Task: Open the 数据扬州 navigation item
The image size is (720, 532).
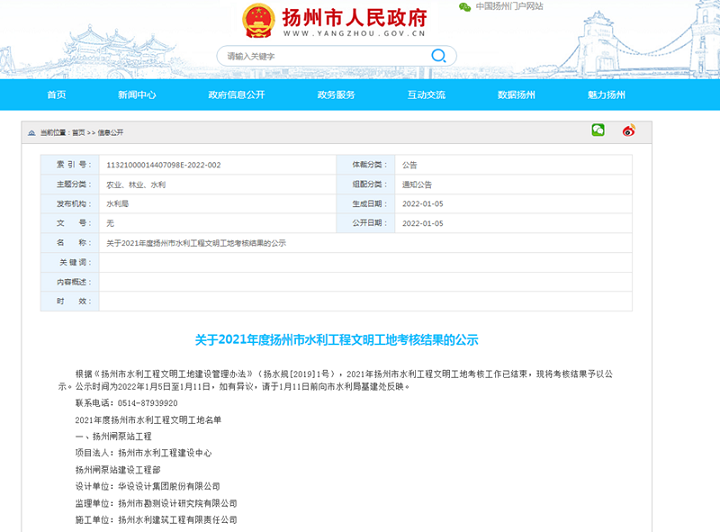Action: [516, 95]
